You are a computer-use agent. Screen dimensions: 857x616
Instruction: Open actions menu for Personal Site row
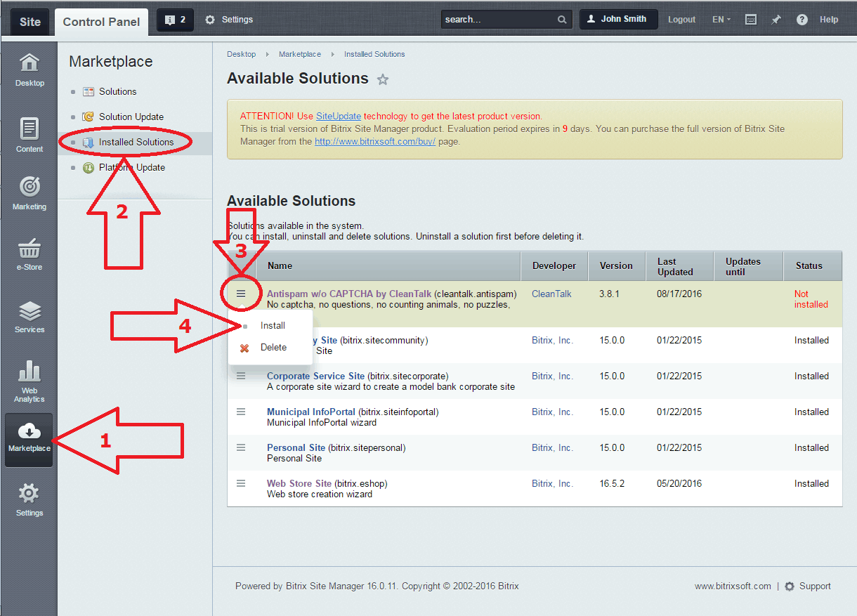tap(241, 447)
